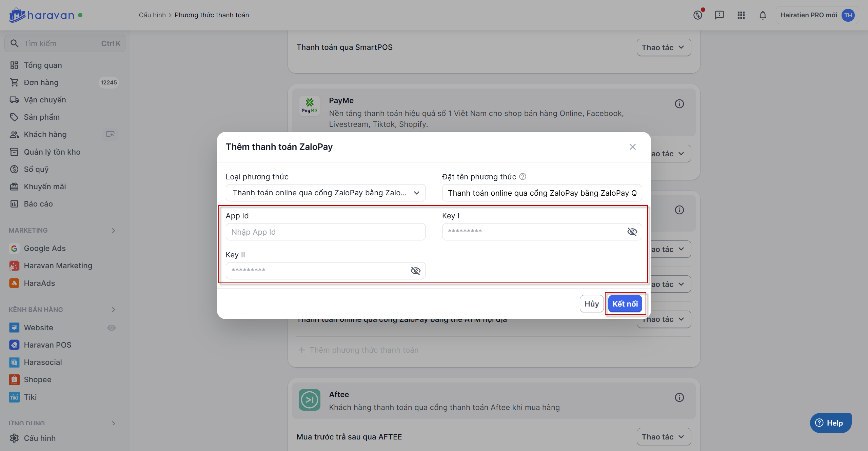The width and height of the screenshot is (868, 451).
Task: Go to Sản phẩm menu item
Action: coord(42,117)
